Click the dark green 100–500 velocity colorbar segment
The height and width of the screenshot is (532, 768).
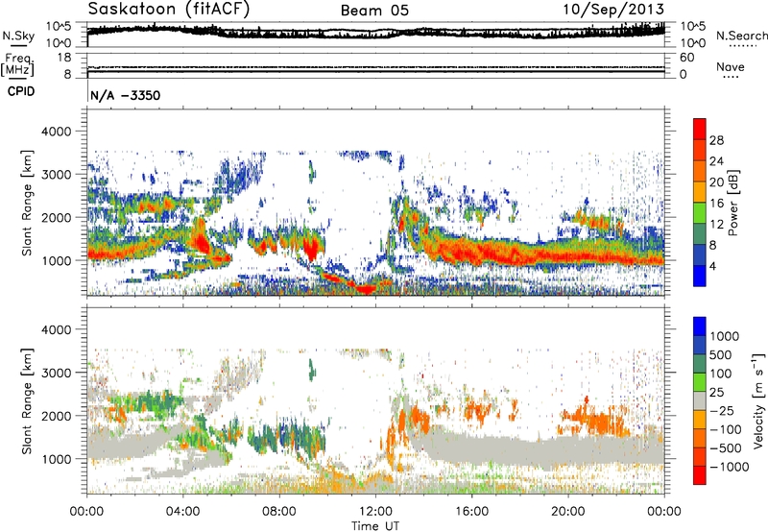tap(700, 364)
